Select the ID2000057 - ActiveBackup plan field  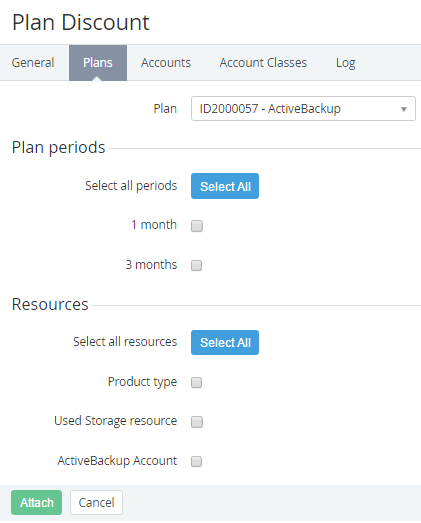pyautogui.click(x=303, y=109)
